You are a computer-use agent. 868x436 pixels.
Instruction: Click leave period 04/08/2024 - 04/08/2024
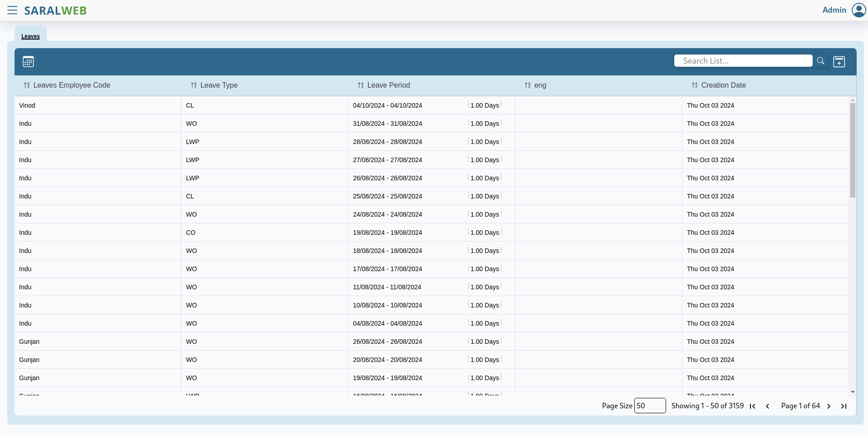(x=387, y=323)
